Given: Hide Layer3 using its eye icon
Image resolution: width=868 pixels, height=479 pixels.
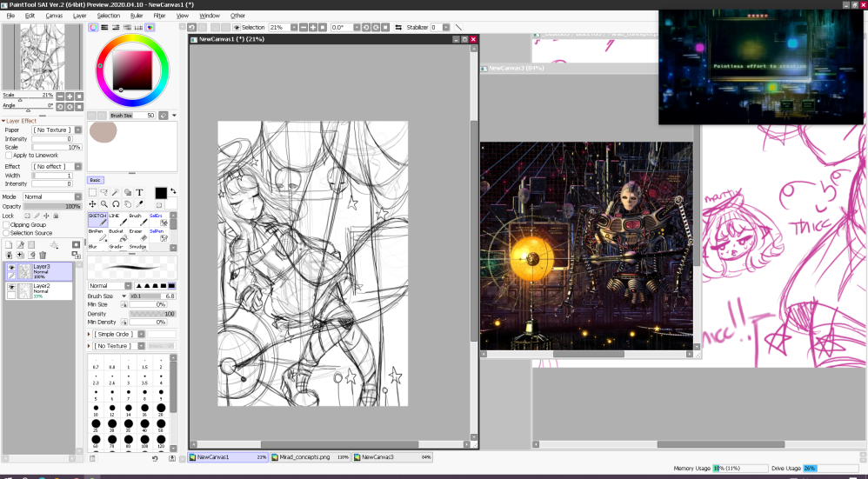Looking at the screenshot, I should click(x=11, y=267).
